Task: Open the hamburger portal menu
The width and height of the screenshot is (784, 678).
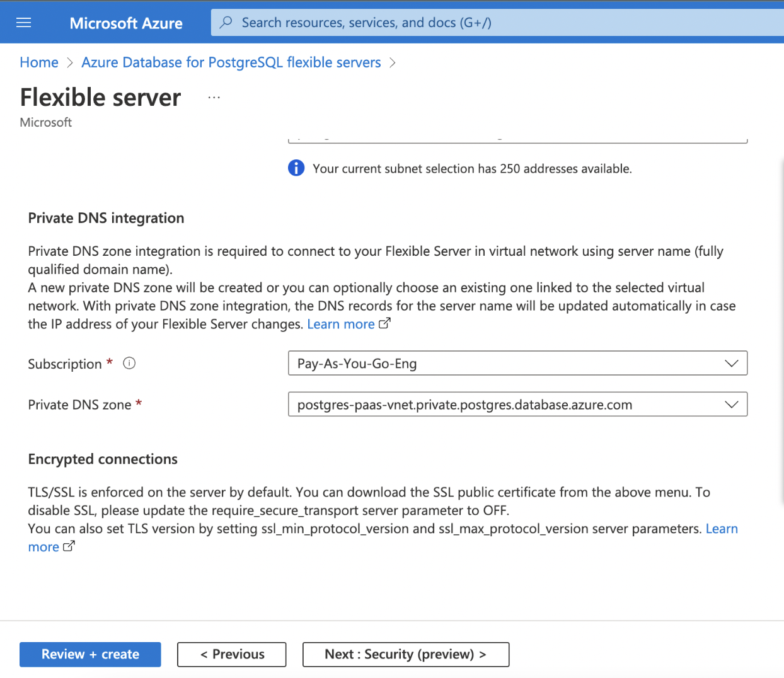Action: click(x=23, y=23)
